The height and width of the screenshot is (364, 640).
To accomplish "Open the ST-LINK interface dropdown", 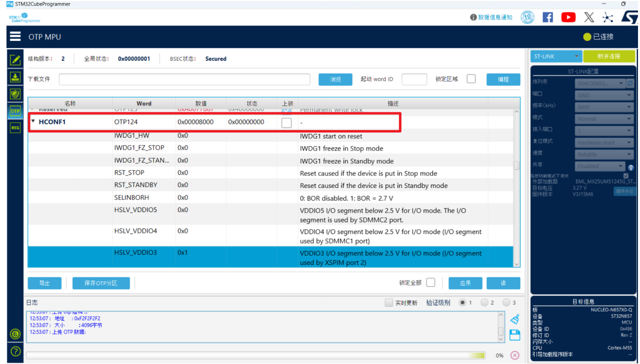I will [556, 56].
